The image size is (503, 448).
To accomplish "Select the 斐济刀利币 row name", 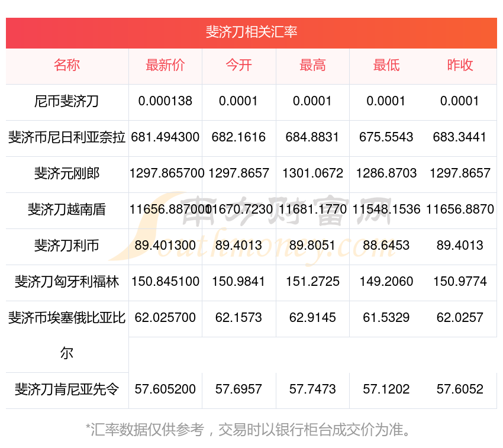I will pyautogui.click(x=67, y=246).
